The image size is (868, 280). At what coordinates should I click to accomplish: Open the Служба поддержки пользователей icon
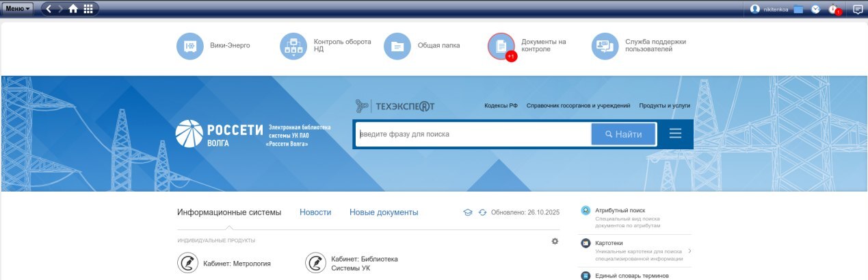point(605,46)
